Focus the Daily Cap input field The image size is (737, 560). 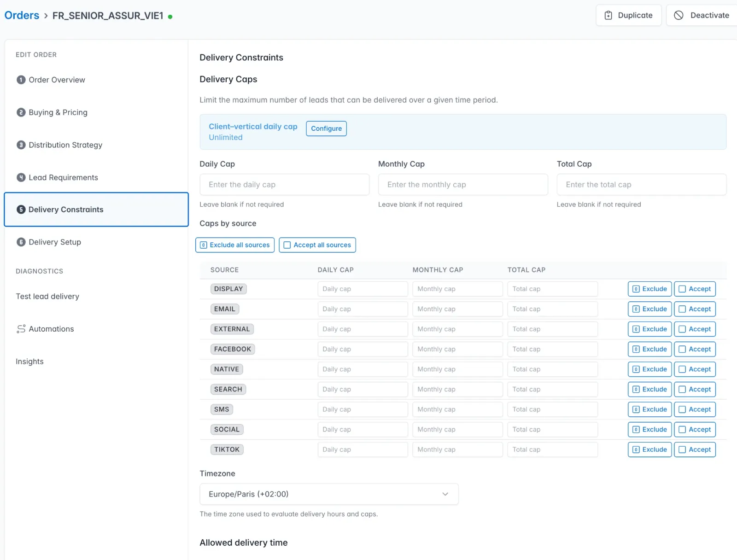[284, 185]
